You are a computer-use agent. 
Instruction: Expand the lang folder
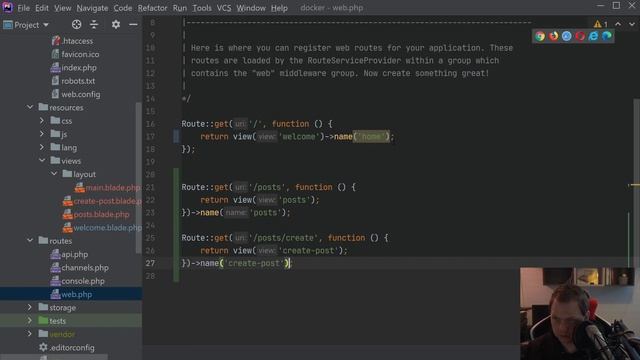pos(42,147)
